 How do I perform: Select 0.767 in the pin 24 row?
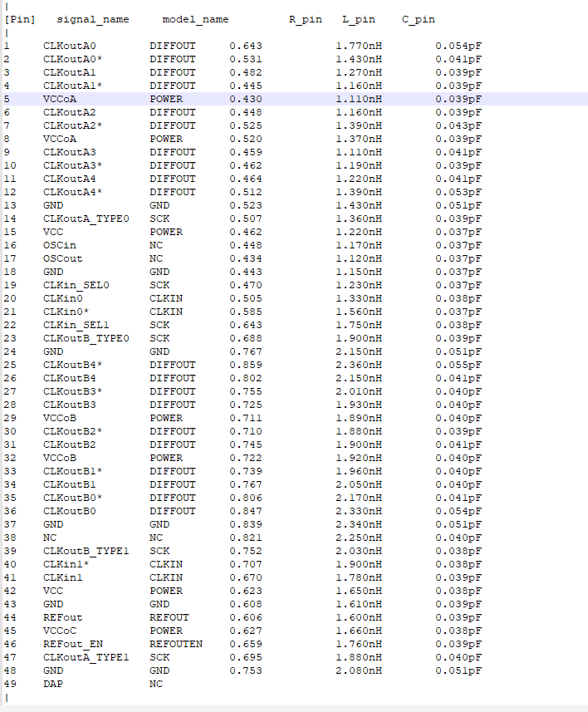click(x=246, y=351)
